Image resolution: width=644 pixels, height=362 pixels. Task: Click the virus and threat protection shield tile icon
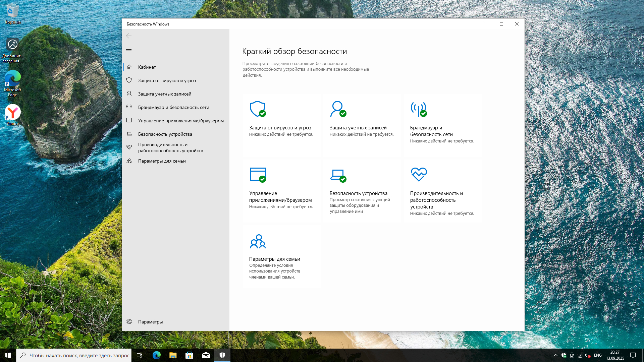[258, 109]
